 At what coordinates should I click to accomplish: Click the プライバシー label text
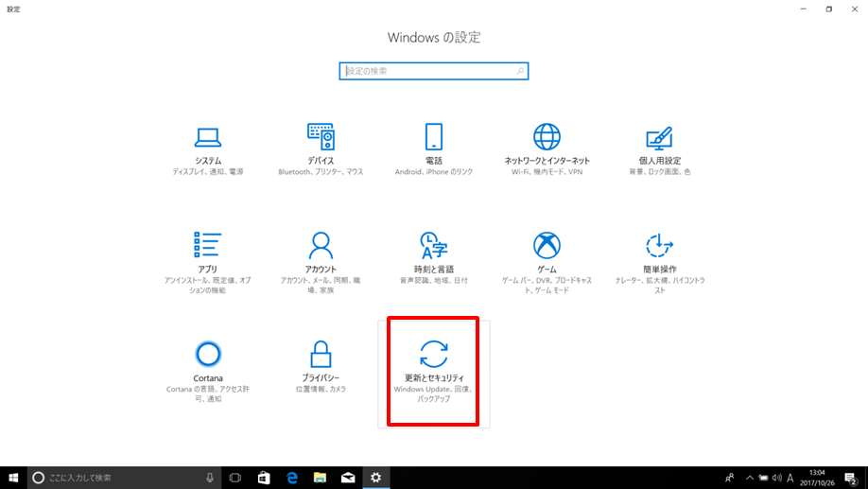321,377
